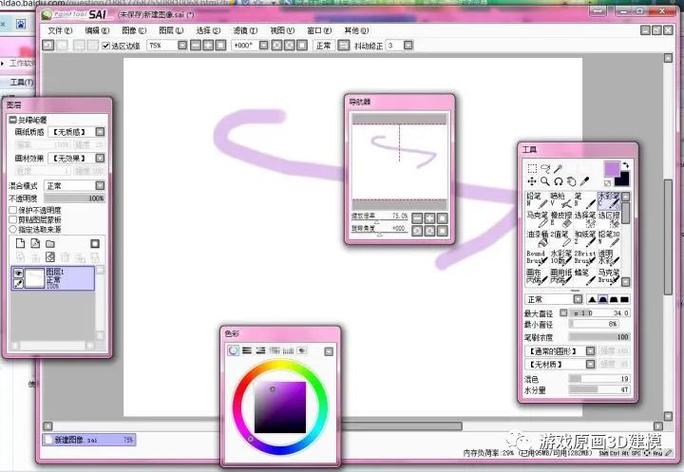The image size is (684, 472).
Task: Choose the 笔 pen brush
Action: 585,200
